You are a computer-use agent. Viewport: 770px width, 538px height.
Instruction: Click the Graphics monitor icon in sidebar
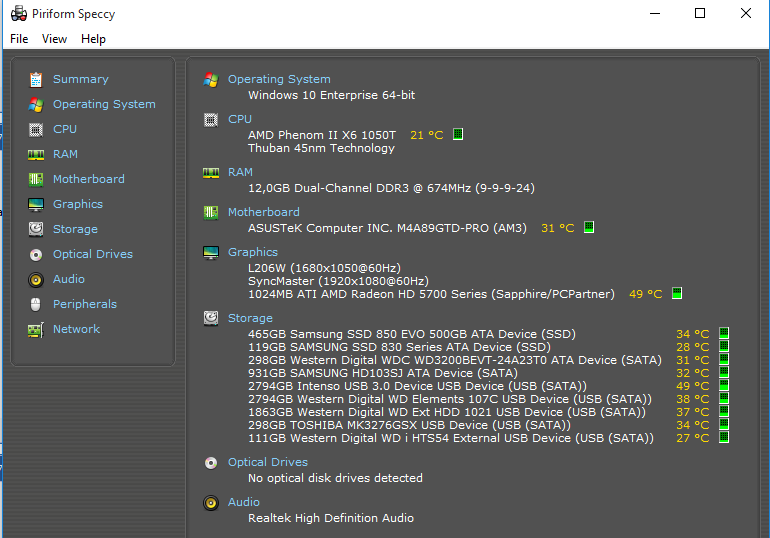tap(36, 204)
